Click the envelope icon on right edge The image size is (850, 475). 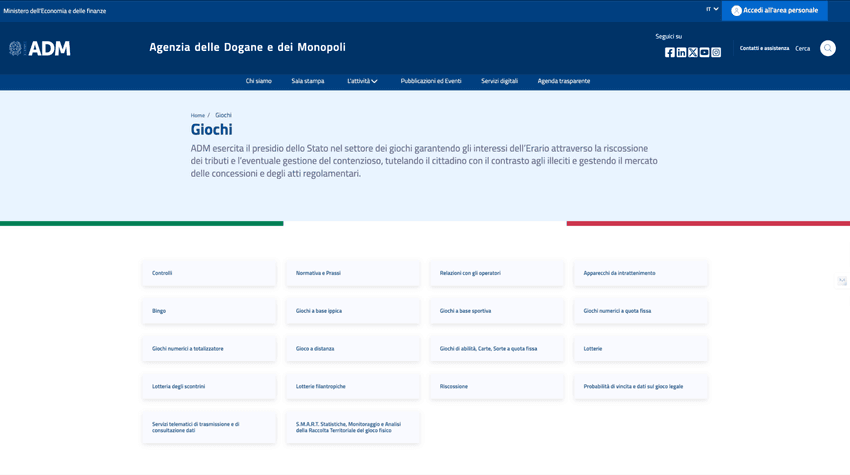point(842,281)
